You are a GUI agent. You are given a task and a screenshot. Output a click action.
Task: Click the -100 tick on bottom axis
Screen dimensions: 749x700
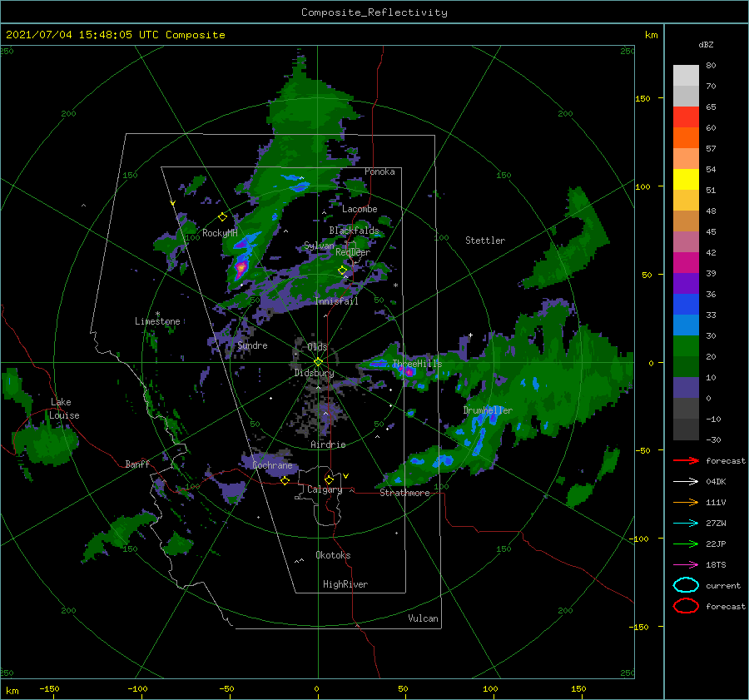(137, 688)
